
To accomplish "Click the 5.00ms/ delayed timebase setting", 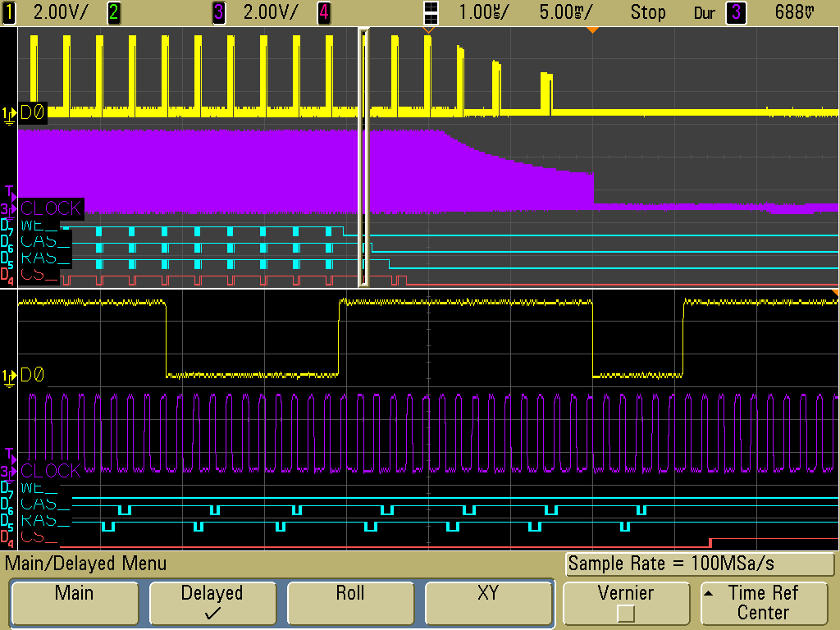I will pos(566,12).
